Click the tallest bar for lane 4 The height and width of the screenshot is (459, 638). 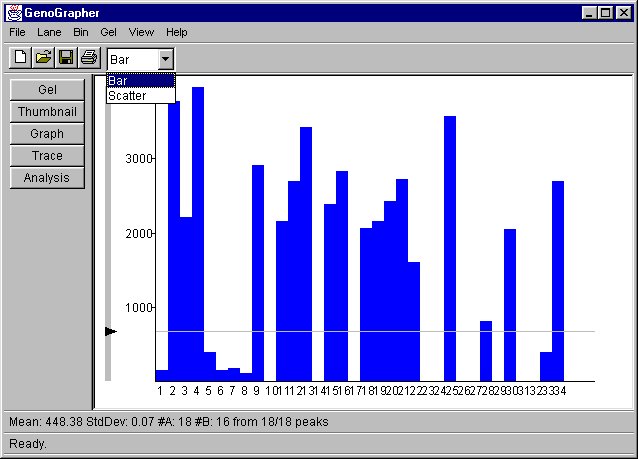(198, 230)
